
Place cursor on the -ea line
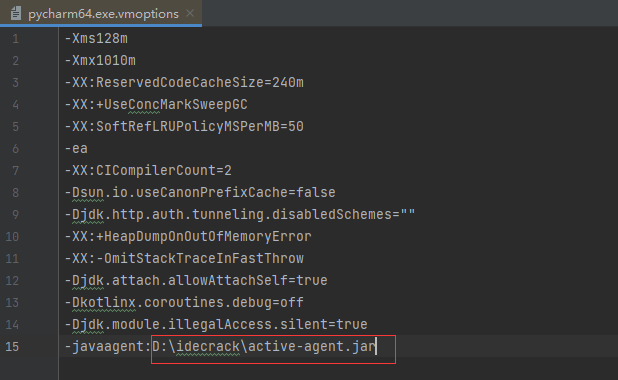point(76,149)
